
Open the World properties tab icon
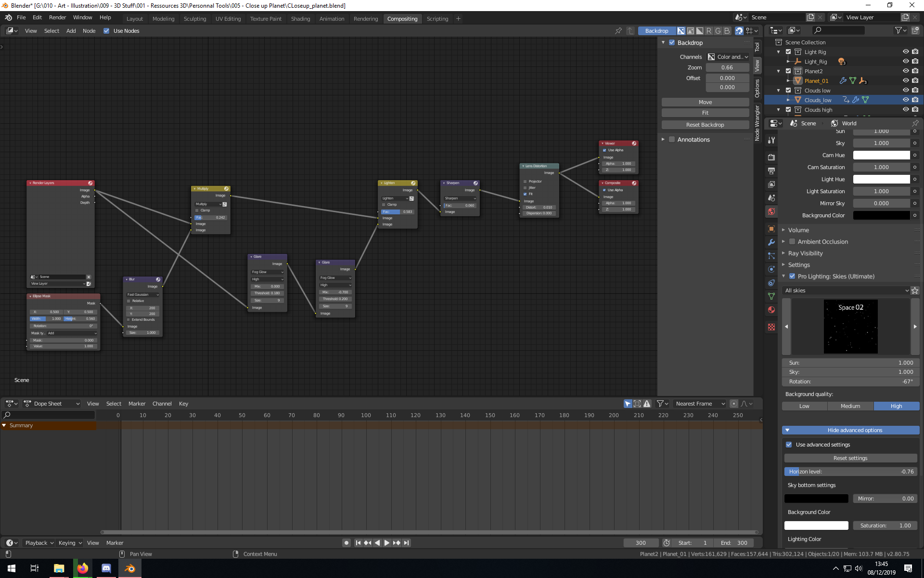(x=771, y=211)
